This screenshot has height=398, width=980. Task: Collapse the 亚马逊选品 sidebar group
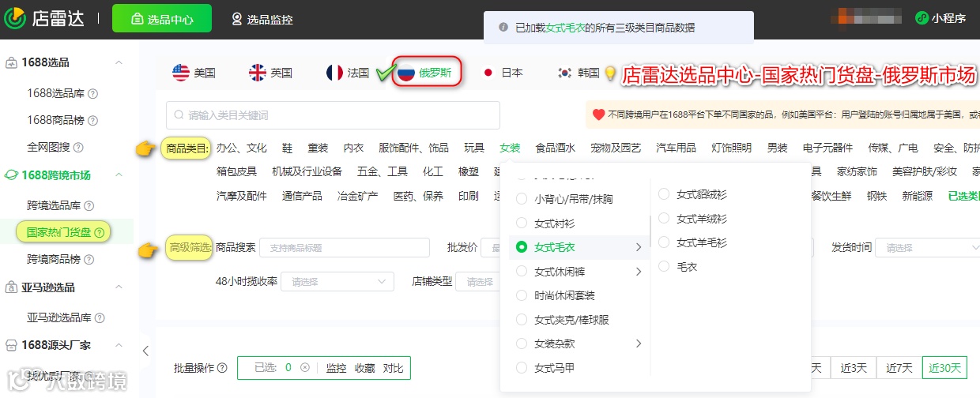pyautogui.click(x=119, y=287)
